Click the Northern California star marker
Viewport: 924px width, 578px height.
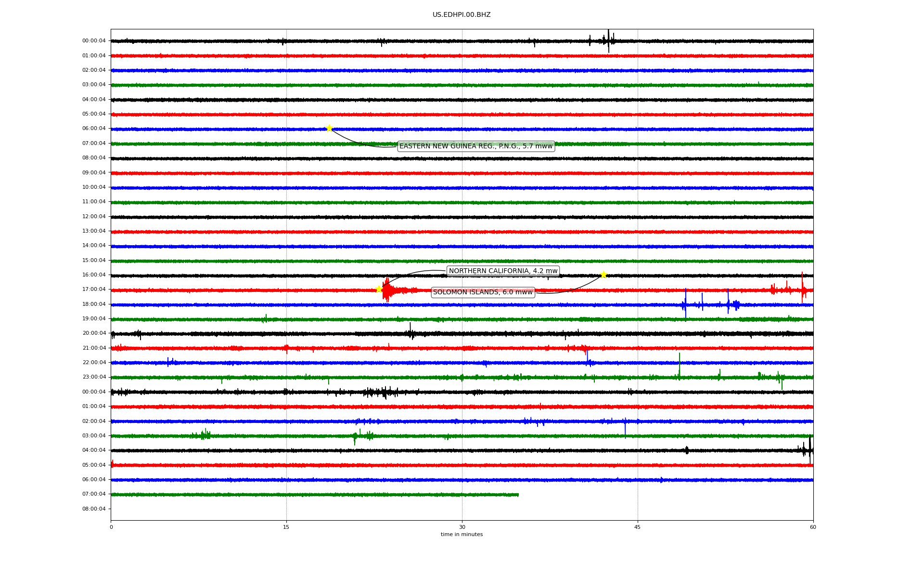tap(379, 289)
